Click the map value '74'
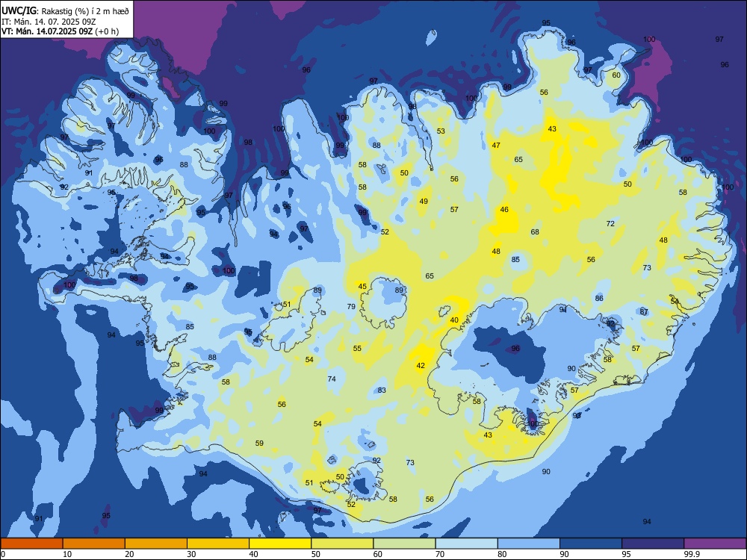747x560 pixels. pyautogui.click(x=332, y=379)
